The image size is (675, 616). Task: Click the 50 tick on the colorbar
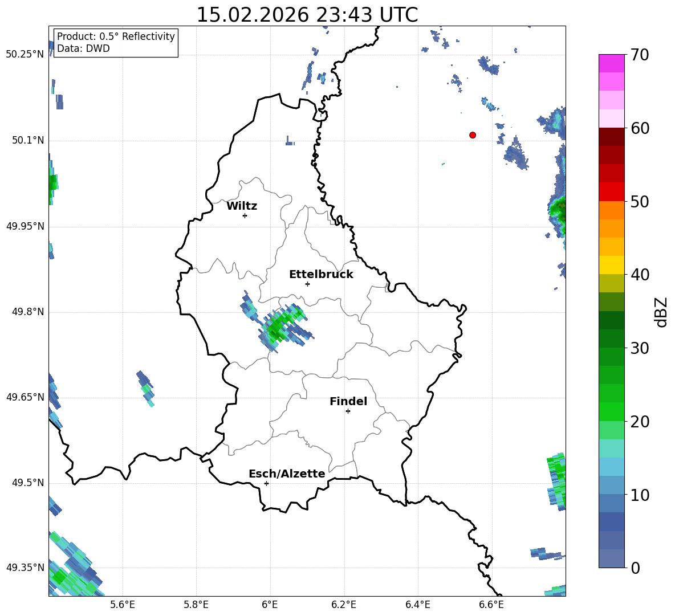tap(639, 201)
